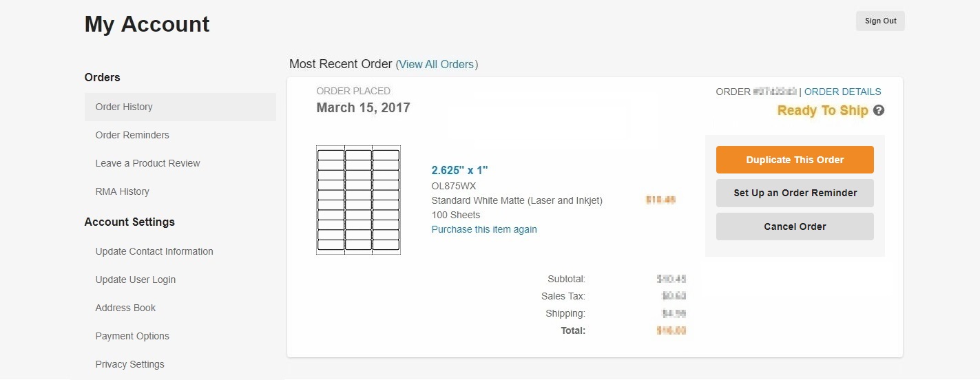Click the Ready To Ship help question-mark icon
The width and height of the screenshot is (980, 380).
tap(879, 111)
